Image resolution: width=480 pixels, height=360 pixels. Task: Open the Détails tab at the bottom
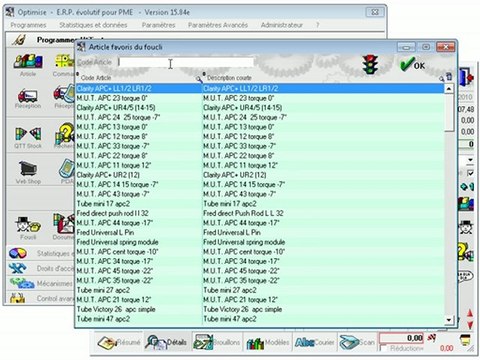coord(167,342)
